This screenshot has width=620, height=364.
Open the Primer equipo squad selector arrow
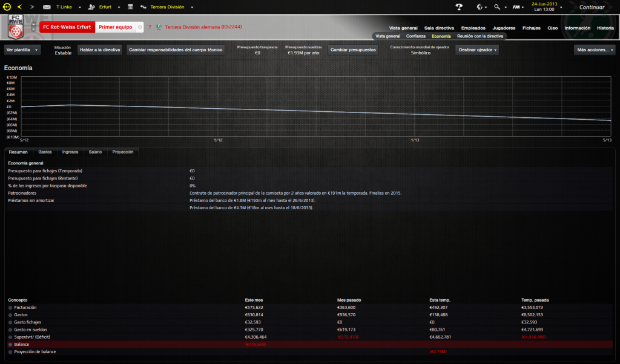click(140, 27)
